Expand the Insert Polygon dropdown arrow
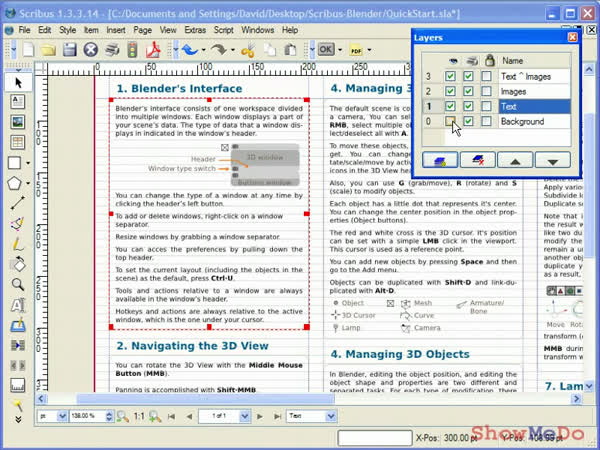600x450 pixels. click(x=28, y=183)
